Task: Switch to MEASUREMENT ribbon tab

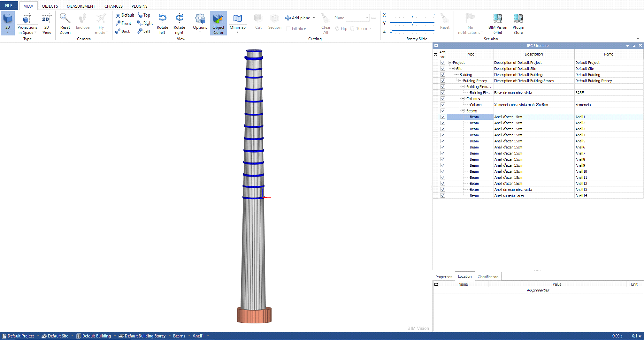Action: click(x=81, y=6)
